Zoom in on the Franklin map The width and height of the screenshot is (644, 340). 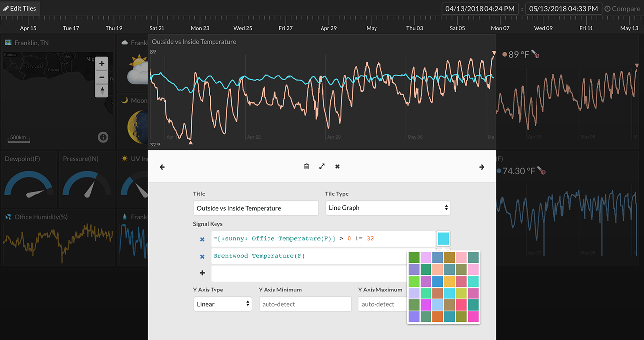pyautogui.click(x=102, y=64)
